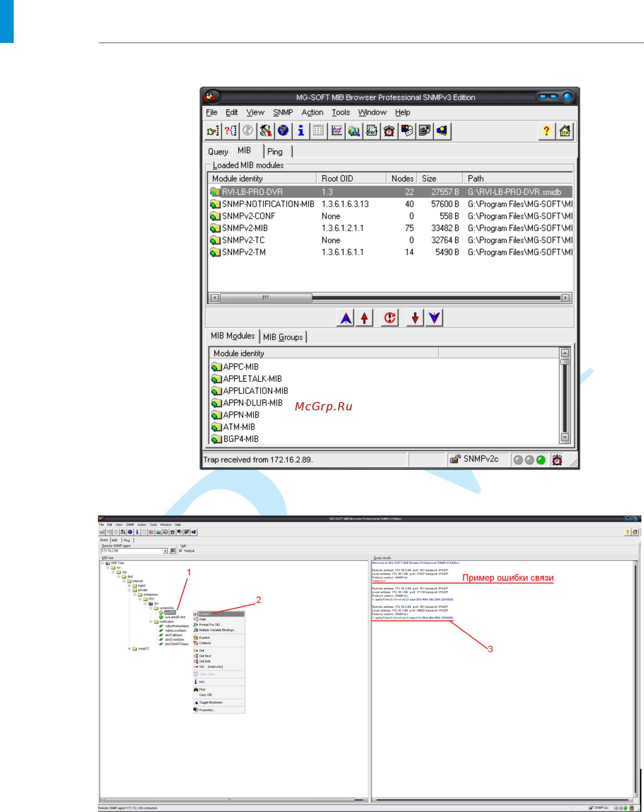The height and width of the screenshot is (812, 644).
Task: Toggle the Vertical split checkbox
Action: (181, 551)
